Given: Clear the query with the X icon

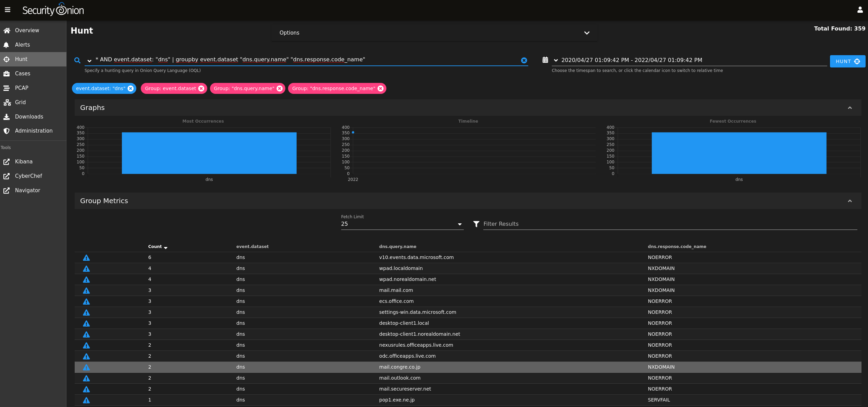Looking at the screenshot, I should click(x=524, y=60).
